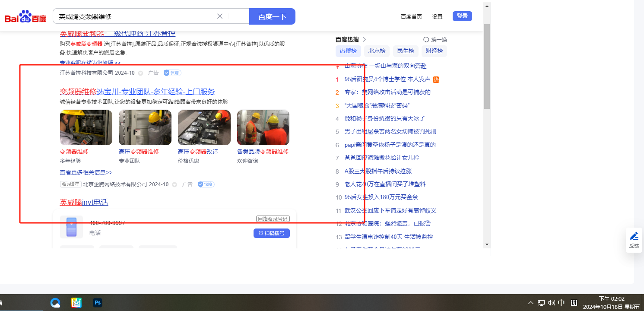
Task: Open hot search papi酱问黄圣依杨子是演的还是真的
Action: point(390,145)
